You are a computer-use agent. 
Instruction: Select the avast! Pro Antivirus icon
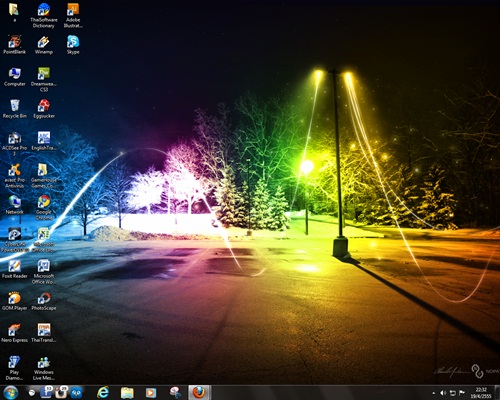pyautogui.click(x=15, y=175)
